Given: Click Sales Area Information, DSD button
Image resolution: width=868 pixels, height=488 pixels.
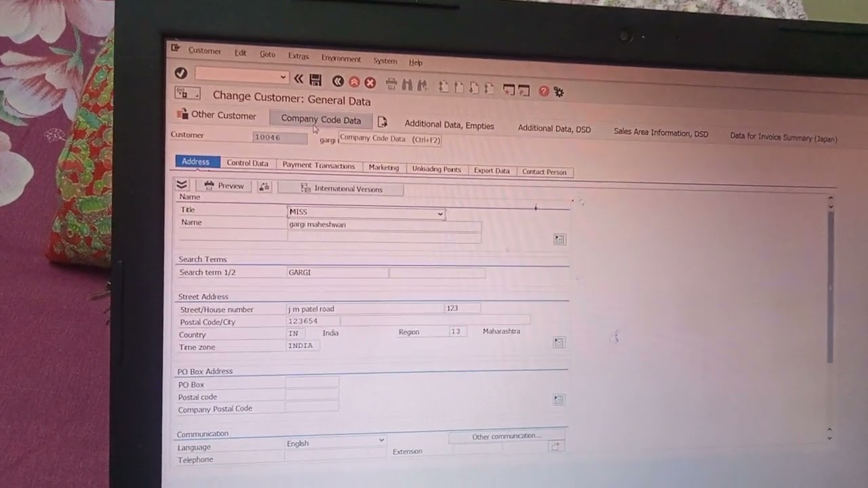Looking at the screenshot, I should point(661,133).
